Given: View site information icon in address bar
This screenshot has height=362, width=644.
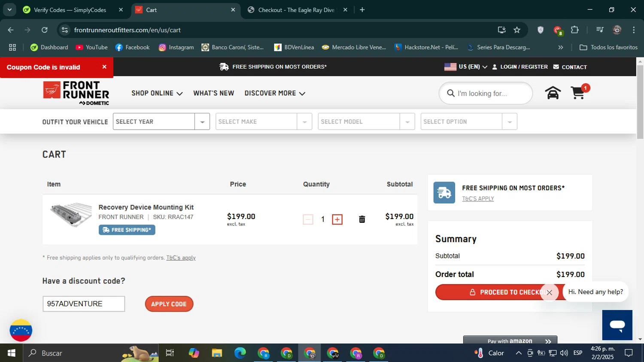Looking at the screenshot, I should click(x=65, y=30).
